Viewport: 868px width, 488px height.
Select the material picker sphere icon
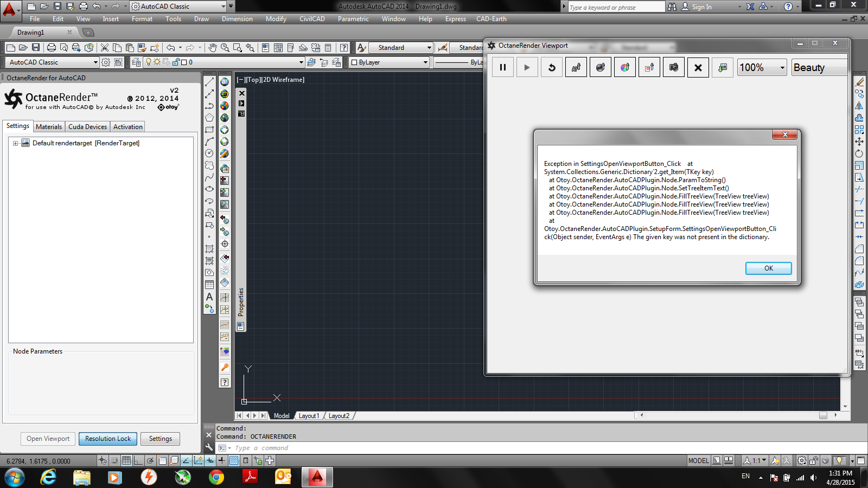(601, 68)
